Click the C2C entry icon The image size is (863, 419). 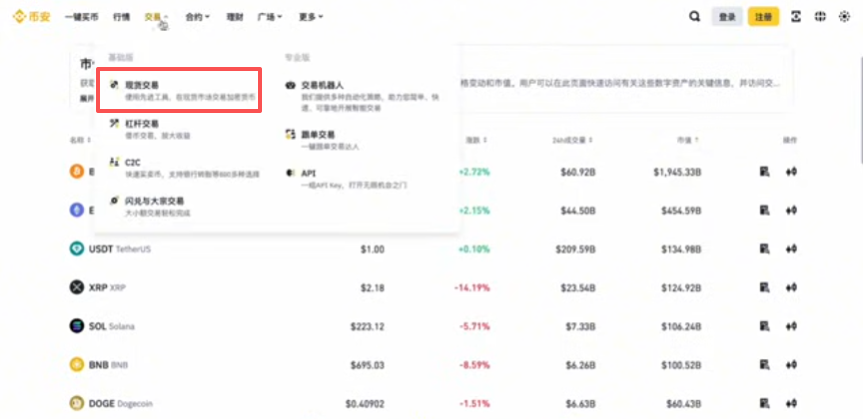click(x=114, y=162)
